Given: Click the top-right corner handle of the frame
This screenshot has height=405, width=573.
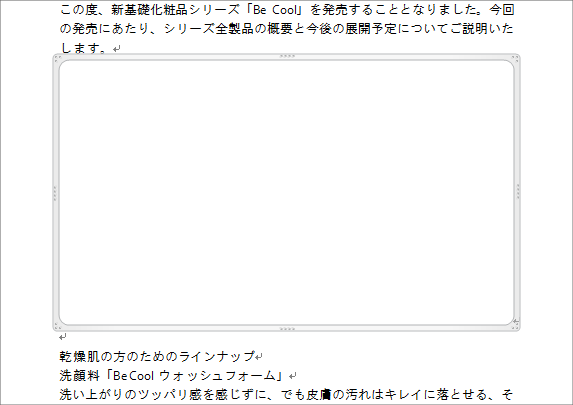Looking at the screenshot, I should click(516, 58).
